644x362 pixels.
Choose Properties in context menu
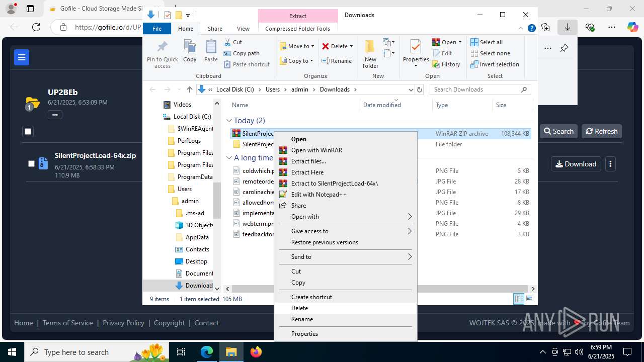pyautogui.click(x=346, y=334)
